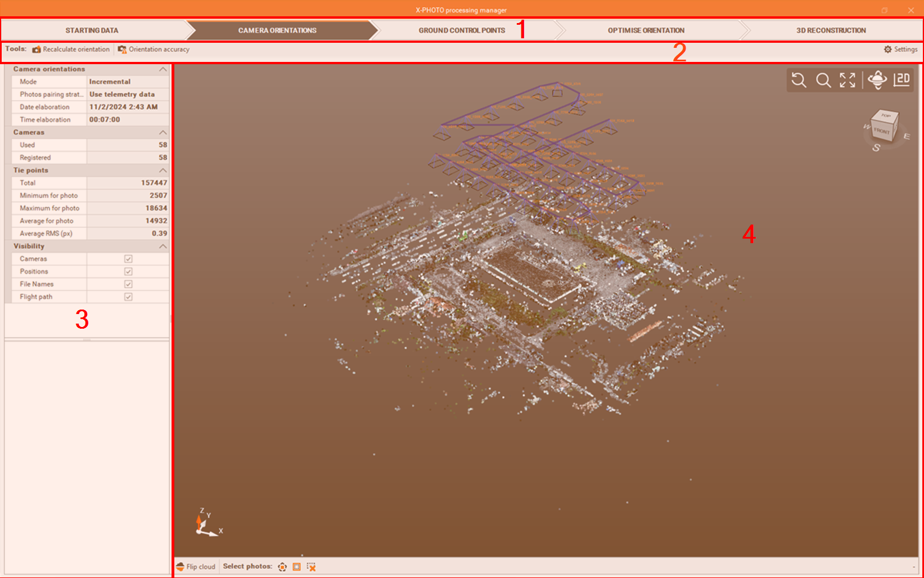Collapse the Camera orientations section
This screenshot has width=924, height=578.
pos(163,69)
